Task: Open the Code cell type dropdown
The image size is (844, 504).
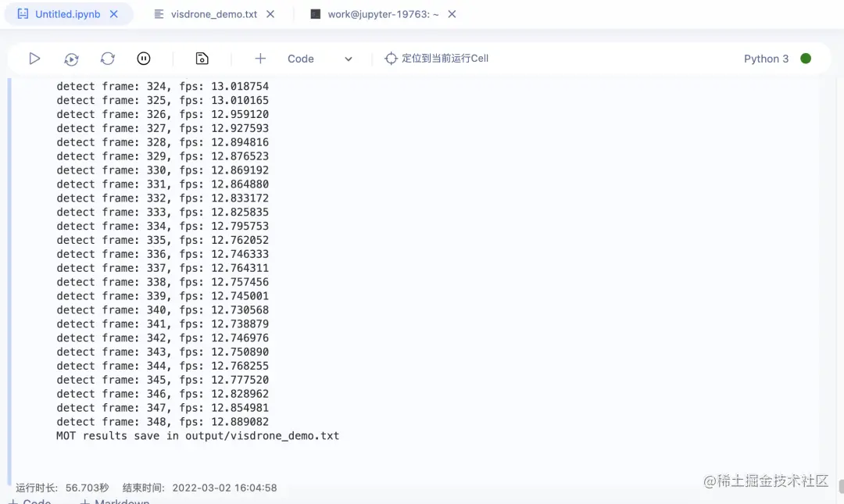Action: point(320,59)
